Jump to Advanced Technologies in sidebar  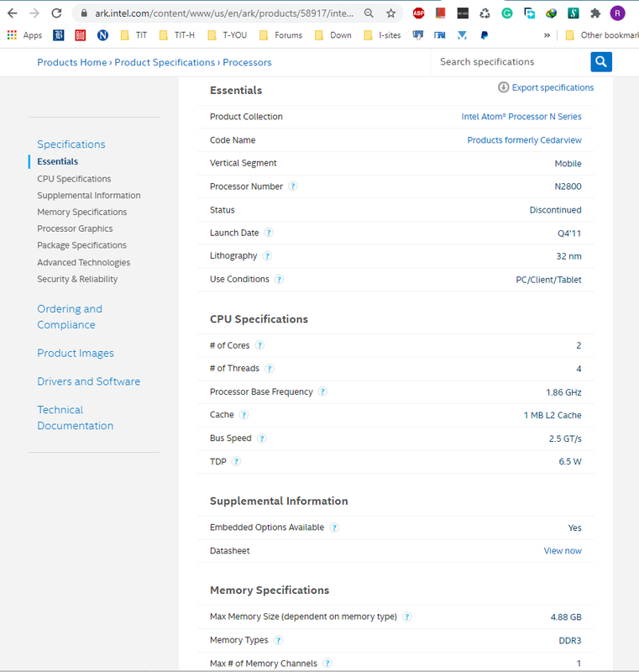click(83, 262)
